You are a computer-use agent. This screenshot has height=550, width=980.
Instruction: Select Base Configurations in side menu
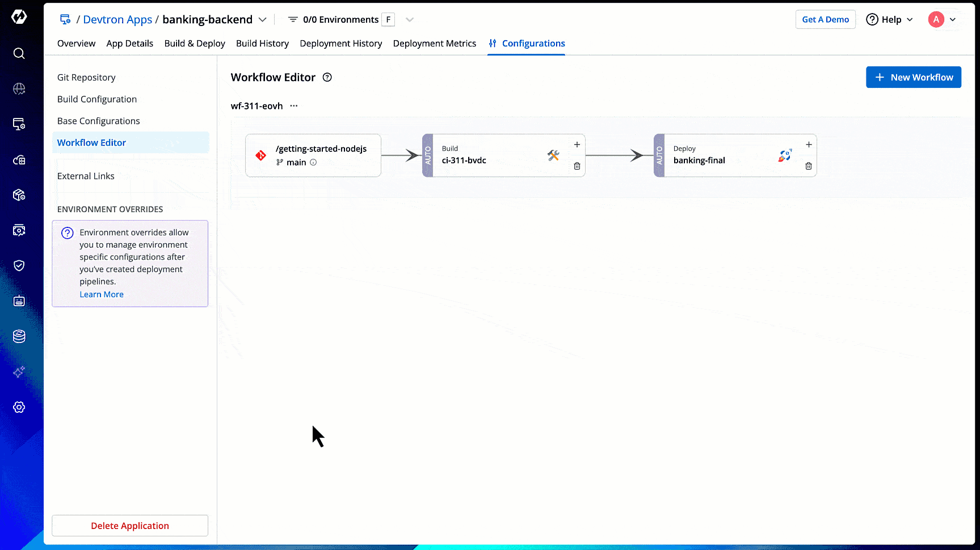pyautogui.click(x=98, y=121)
